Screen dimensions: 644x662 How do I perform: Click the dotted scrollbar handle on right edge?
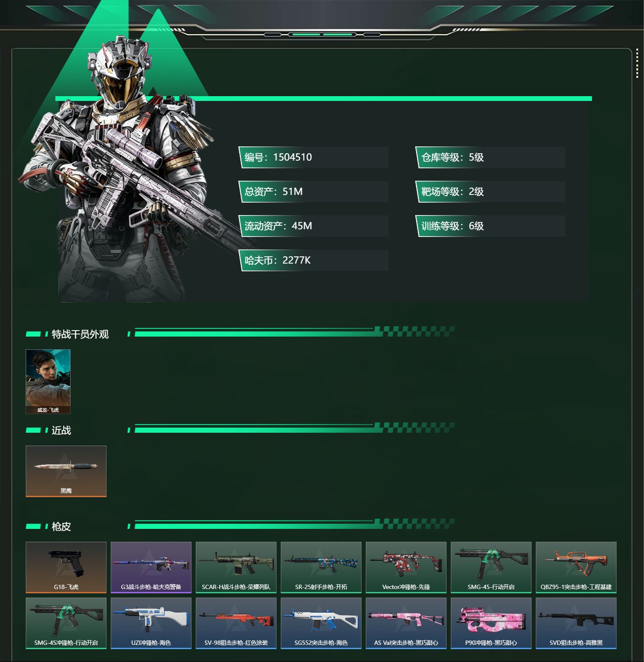[x=637, y=67]
